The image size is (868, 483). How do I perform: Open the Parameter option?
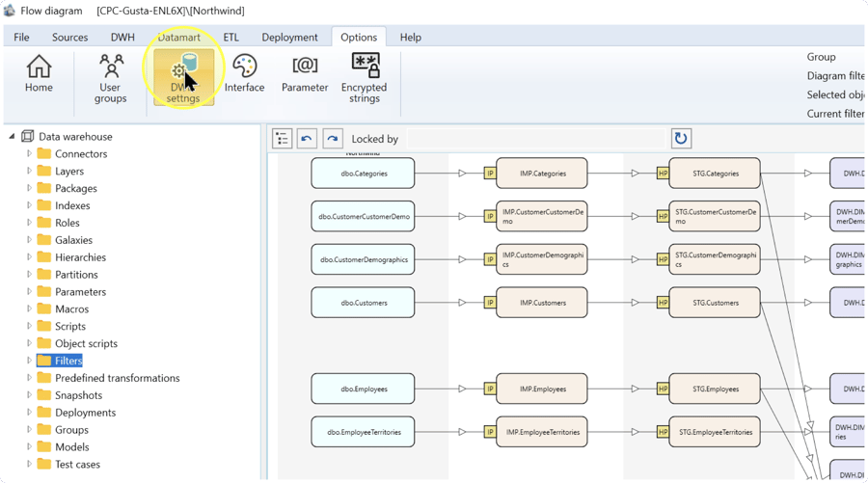point(305,73)
